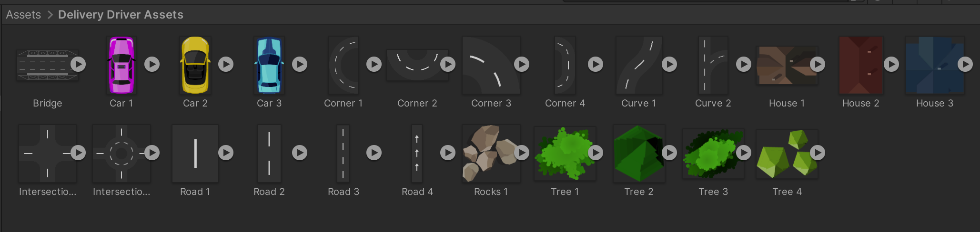Screen dimensions: 980x232
Task: Expand the cross Intersection sub-assets arrow
Action: [78, 153]
